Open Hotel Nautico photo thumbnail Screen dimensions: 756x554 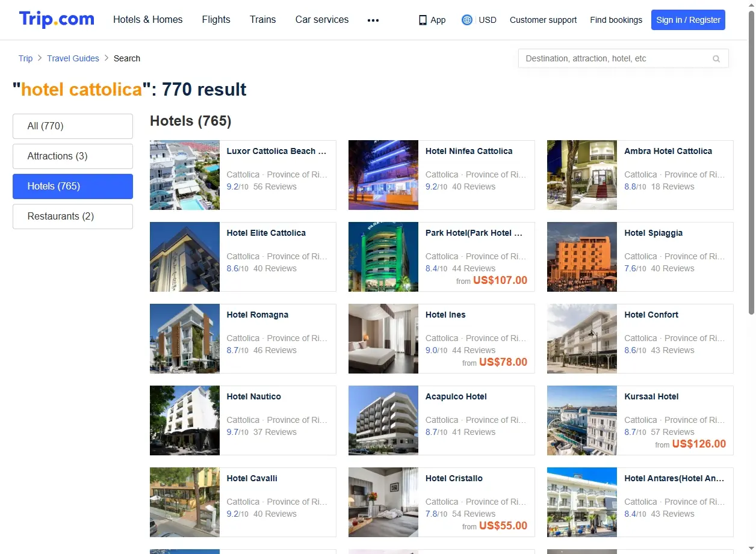pos(185,420)
